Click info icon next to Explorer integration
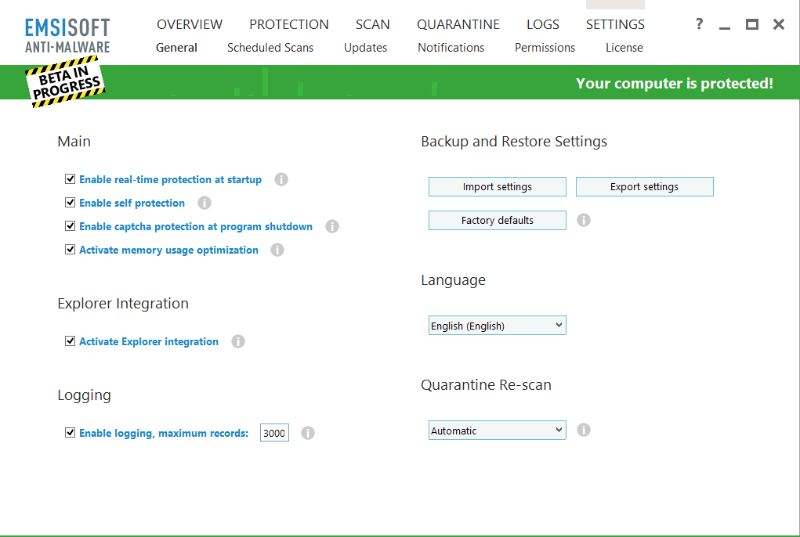The image size is (800, 537). [x=238, y=341]
